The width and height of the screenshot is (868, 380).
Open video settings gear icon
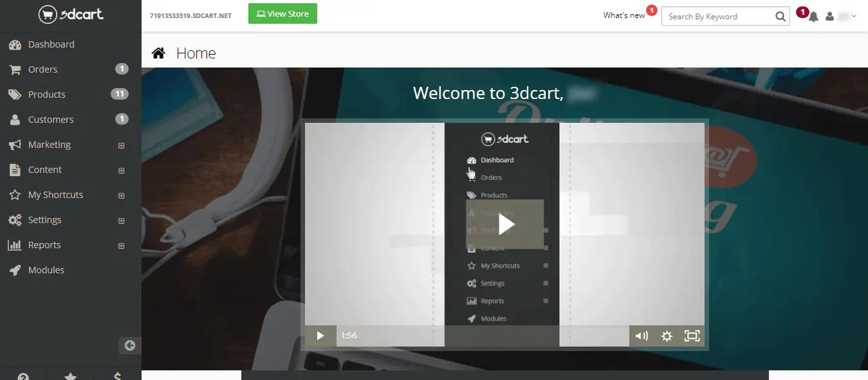667,336
